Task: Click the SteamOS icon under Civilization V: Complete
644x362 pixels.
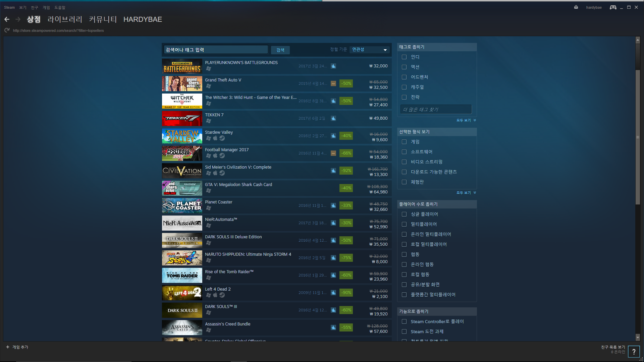Action: [222, 173]
